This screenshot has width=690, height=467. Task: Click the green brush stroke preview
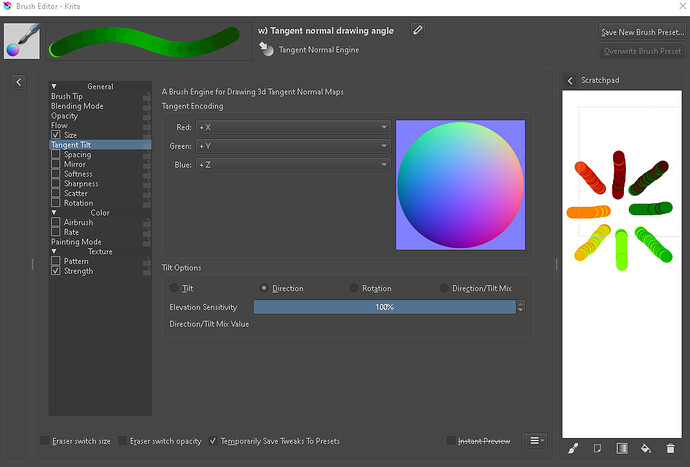click(149, 41)
